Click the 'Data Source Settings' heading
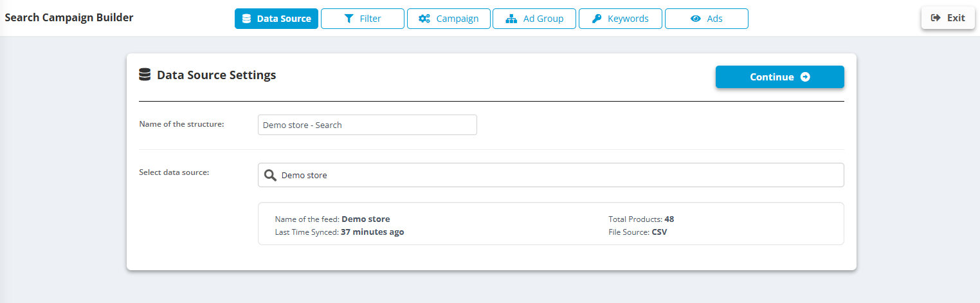This screenshot has height=303, width=980. (x=217, y=75)
